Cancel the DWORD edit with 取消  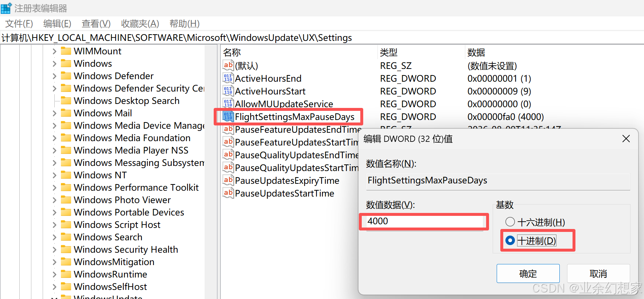point(598,273)
